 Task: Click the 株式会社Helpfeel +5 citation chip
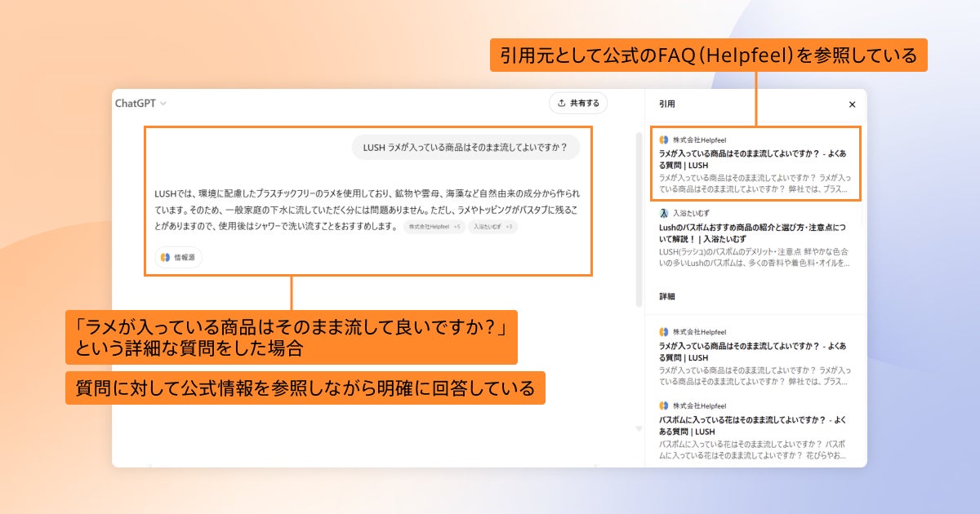coord(434,227)
